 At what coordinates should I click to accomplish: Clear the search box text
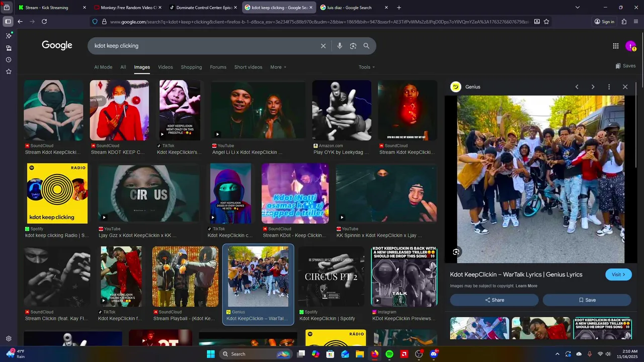(x=323, y=46)
